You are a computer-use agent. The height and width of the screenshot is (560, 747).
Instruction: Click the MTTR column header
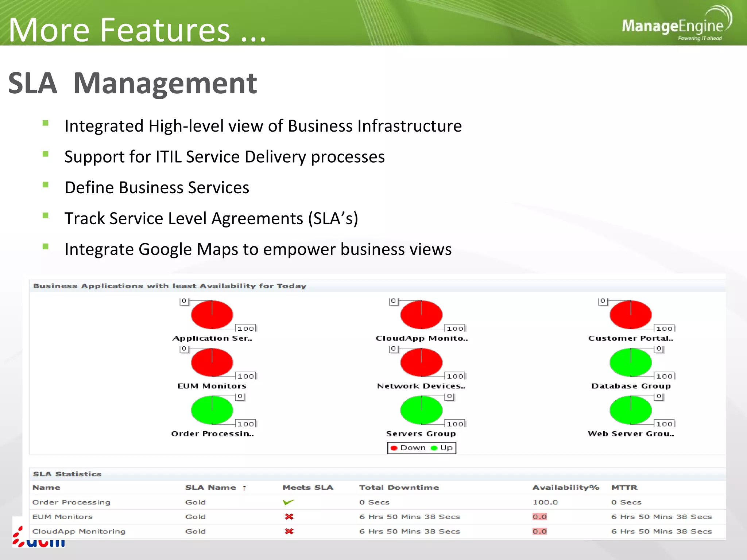coord(624,487)
